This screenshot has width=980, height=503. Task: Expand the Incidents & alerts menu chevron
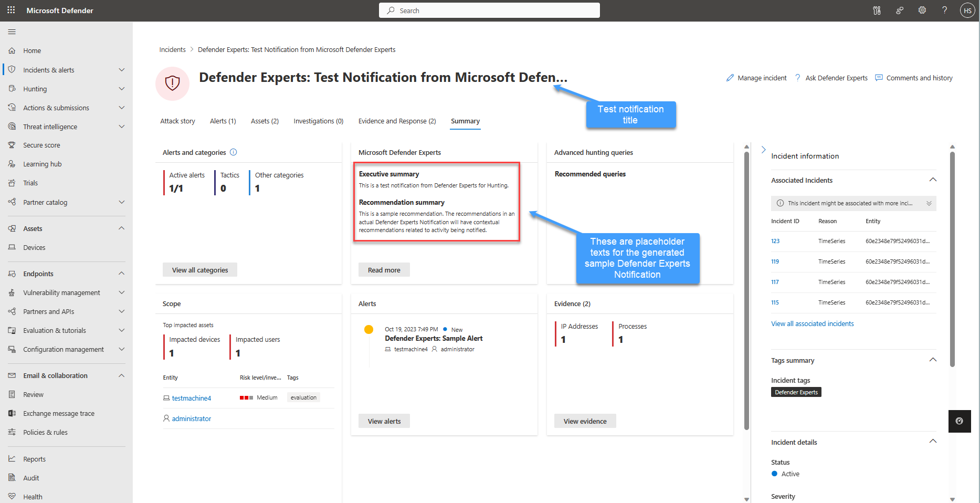(x=122, y=70)
